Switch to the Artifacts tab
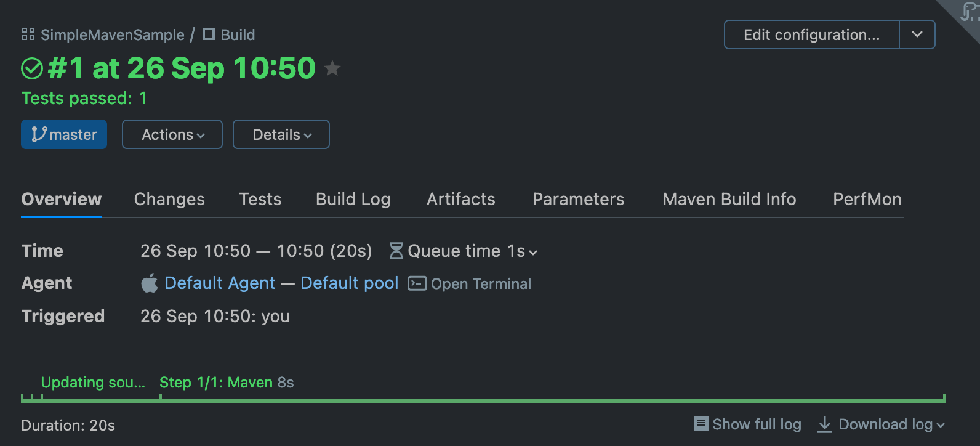980x446 pixels. 460,199
